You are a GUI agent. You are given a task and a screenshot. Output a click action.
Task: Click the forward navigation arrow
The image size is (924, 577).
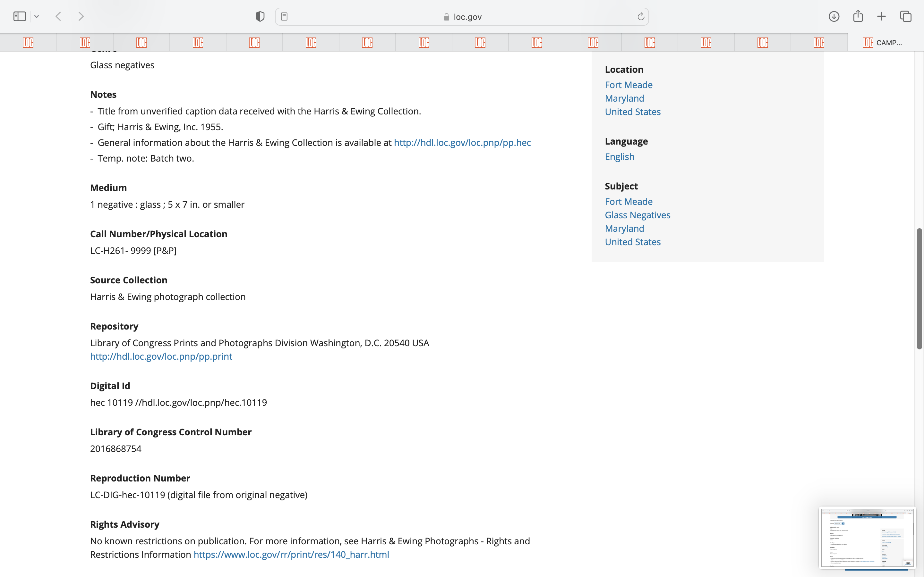tap(81, 16)
